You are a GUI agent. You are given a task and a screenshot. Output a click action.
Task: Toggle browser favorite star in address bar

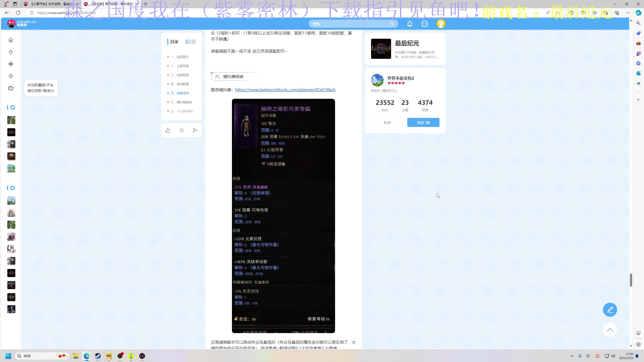558,13
